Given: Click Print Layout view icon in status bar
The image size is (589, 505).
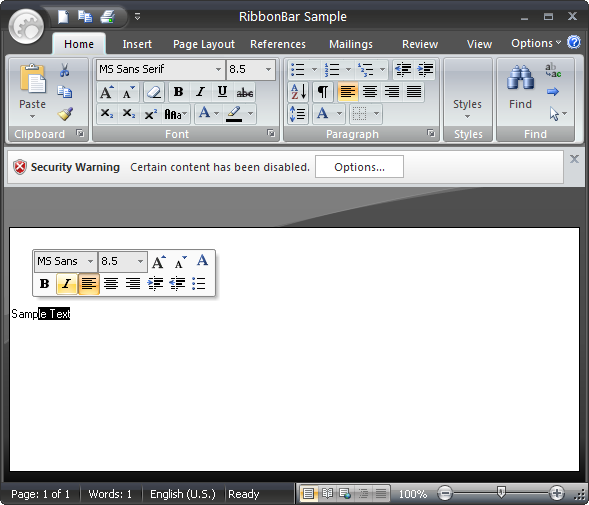Looking at the screenshot, I should tap(308, 493).
